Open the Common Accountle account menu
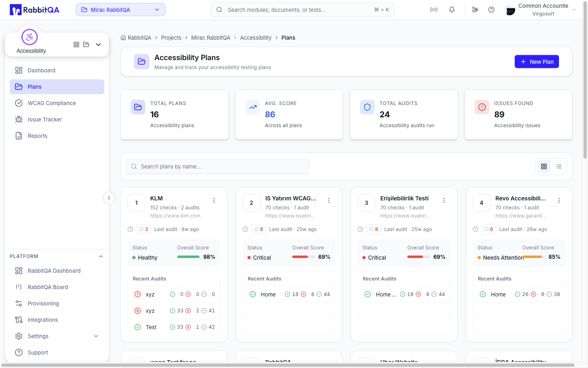The height and width of the screenshot is (368, 588). [x=540, y=10]
